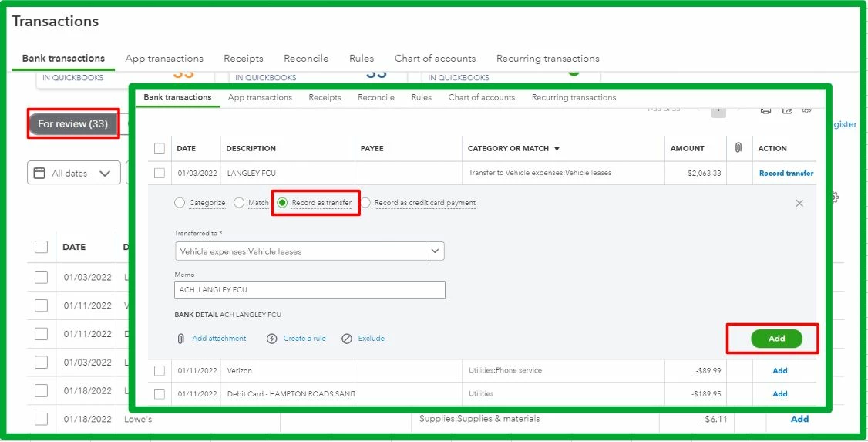Click the Utilities:Phone service category cell
Viewport: 868px width, 442px height.
coord(505,370)
